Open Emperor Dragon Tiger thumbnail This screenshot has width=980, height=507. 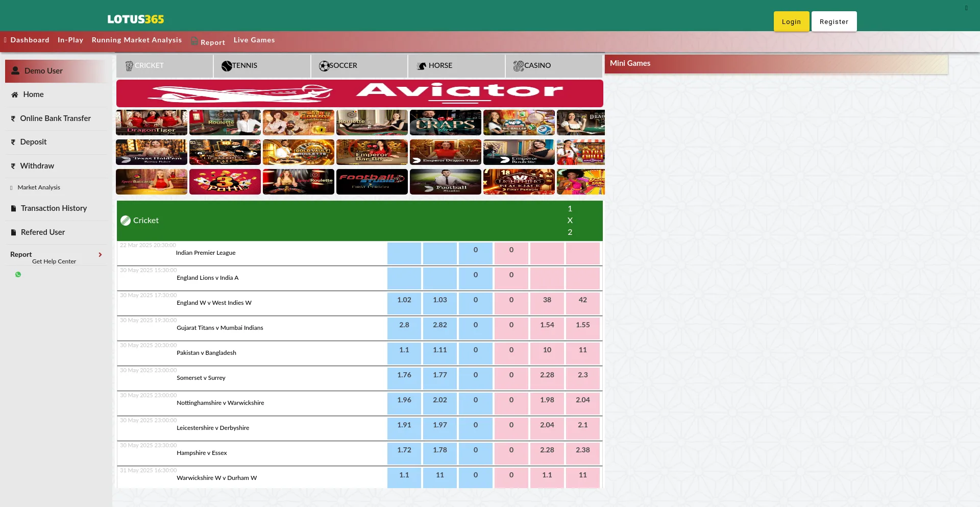[x=446, y=152]
